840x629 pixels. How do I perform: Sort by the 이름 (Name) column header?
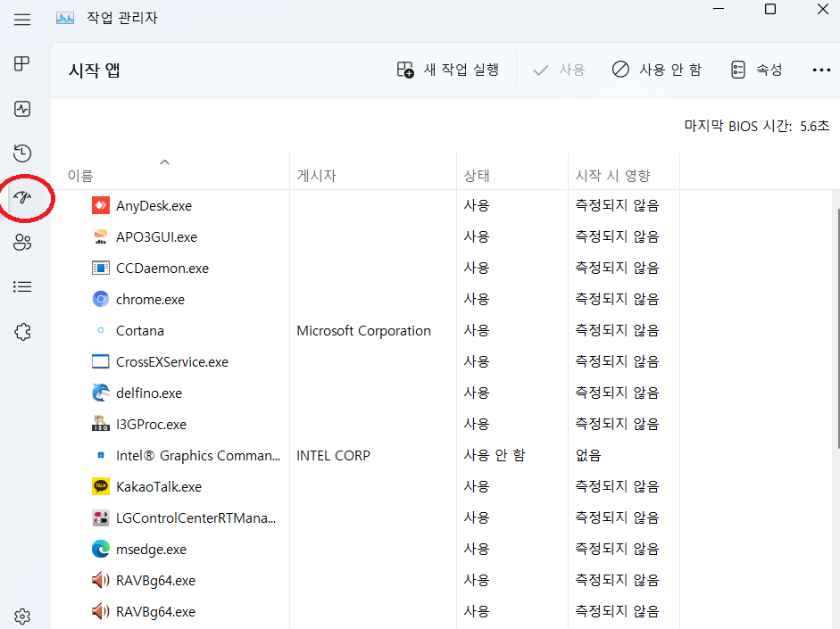pyautogui.click(x=80, y=176)
